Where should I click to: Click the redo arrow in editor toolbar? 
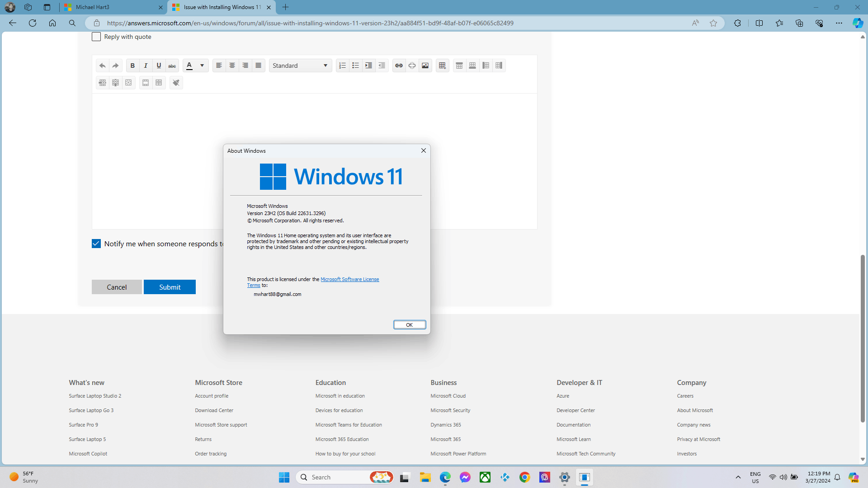(x=116, y=66)
